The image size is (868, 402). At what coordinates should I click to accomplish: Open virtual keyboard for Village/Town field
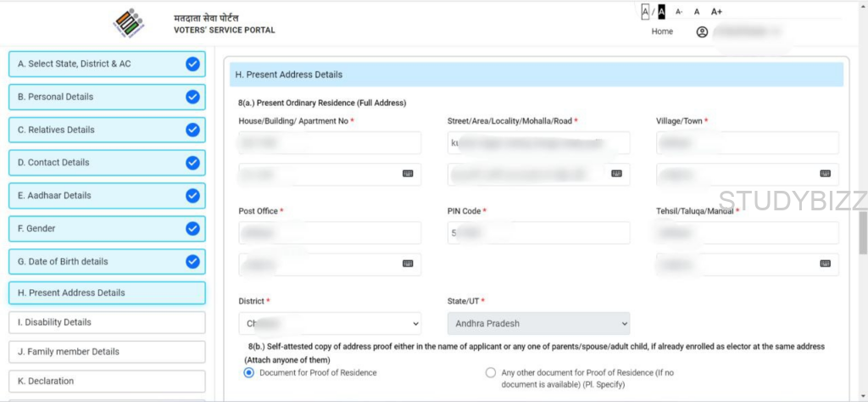click(825, 174)
